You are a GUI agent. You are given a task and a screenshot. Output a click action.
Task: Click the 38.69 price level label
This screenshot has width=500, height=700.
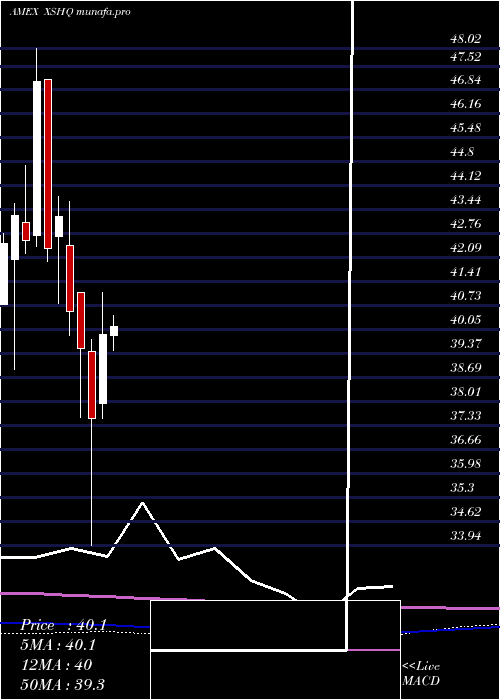click(466, 368)
